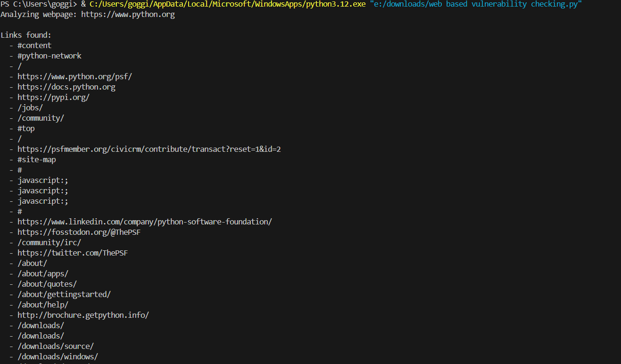The height and width of the screenshot is (364, 621).
Task: Click the /community/irc/ output line
Action: tap(50, 242)
